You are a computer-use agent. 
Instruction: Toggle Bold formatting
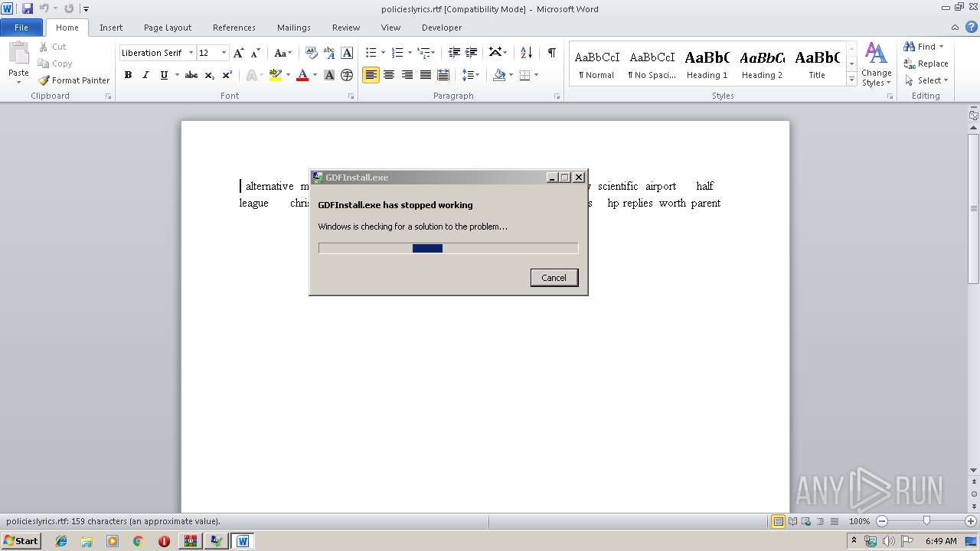click(128, 75)
